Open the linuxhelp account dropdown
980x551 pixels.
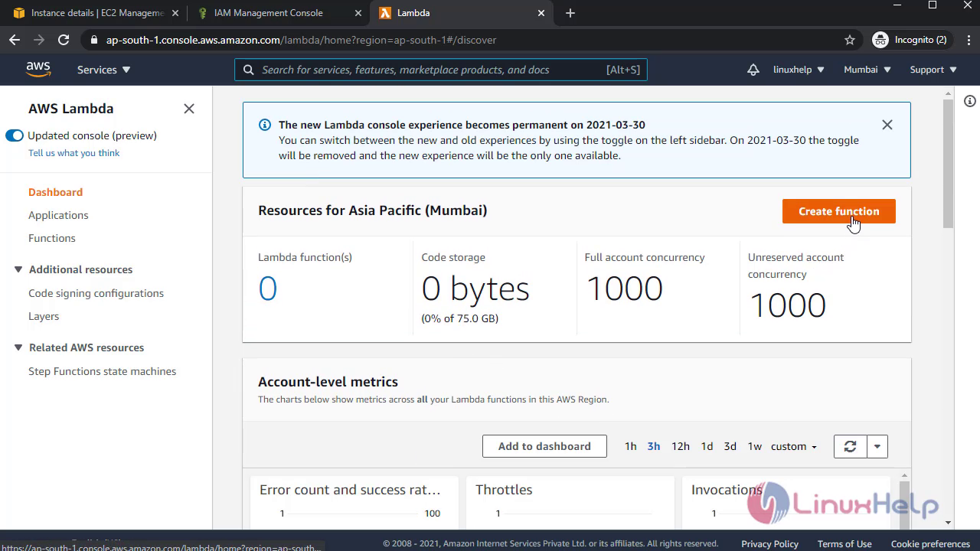[x=799, y=70]
